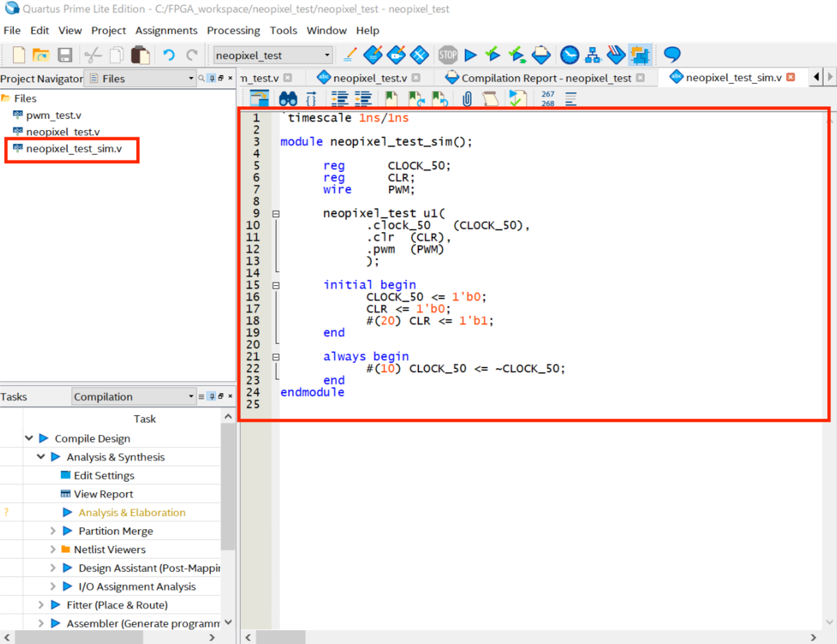Screen dimensions: 837x644
Task: Close the neopixel_test_sim.v tab
Action: pyautogui.click(x=791, y=78)
